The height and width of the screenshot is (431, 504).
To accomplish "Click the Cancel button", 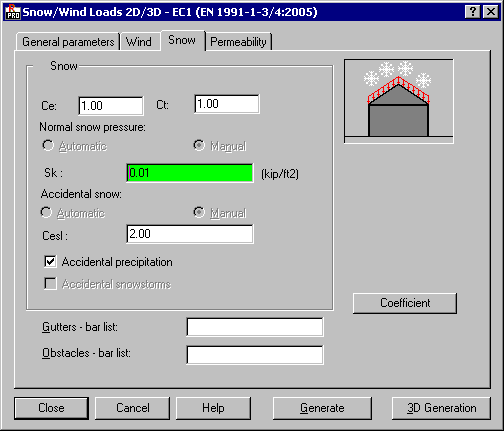I will (132, 408).
